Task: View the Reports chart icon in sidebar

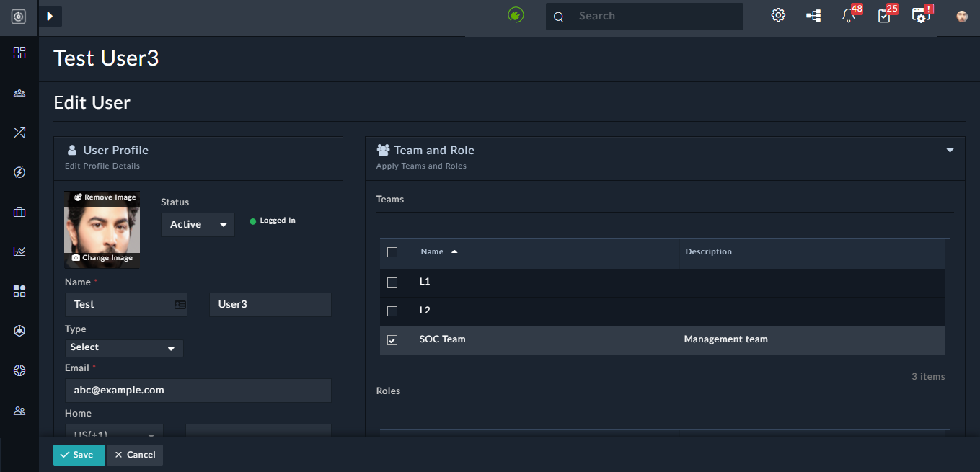Action: (x=19, y=251)
